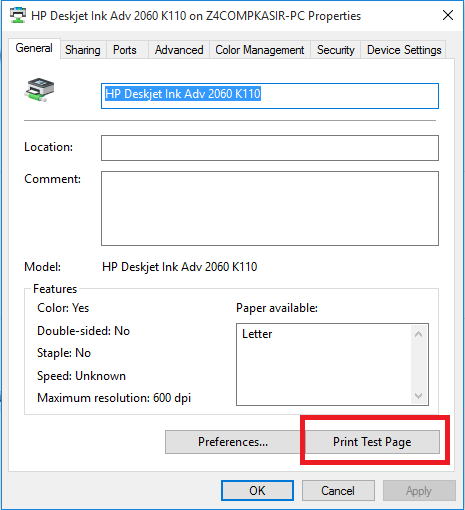
Task: Click the large printer icon beside name
Action: (39, 90)
